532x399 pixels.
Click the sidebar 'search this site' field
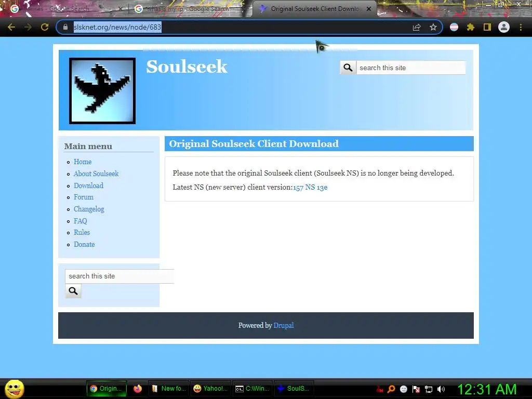(119, 276)
